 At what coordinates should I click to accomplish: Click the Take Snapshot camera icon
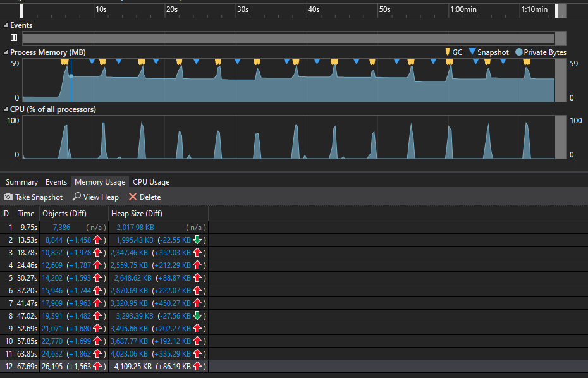tap(7, 197)
